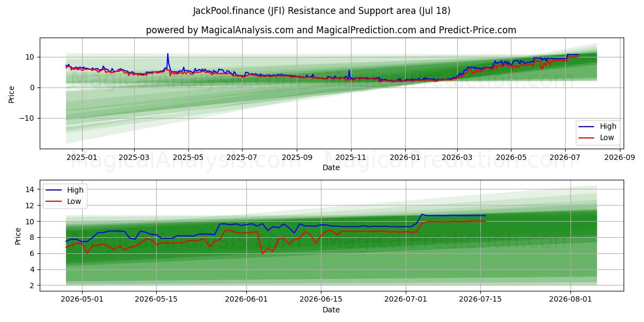Click the '2026-05' date tick label
644x322 pixels.
pos(511,158)
